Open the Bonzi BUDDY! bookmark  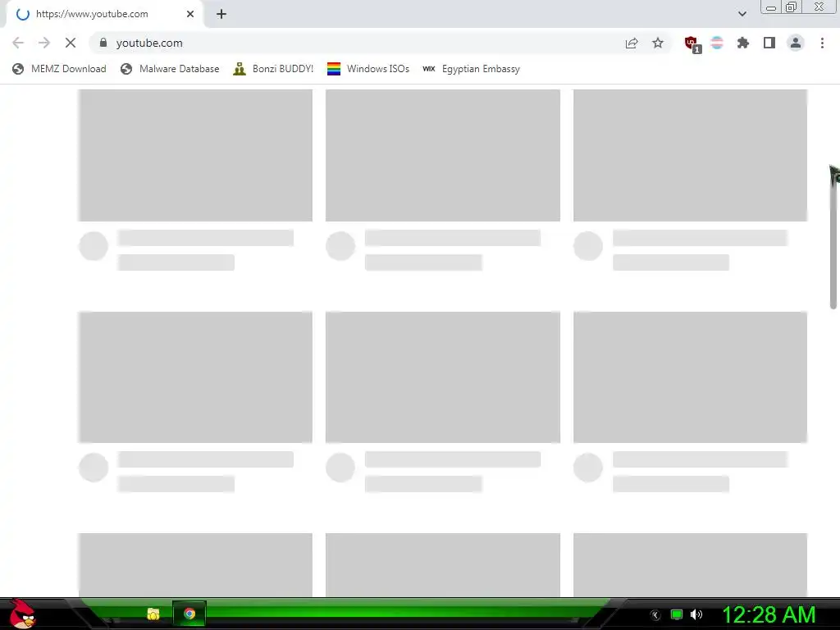(273, 69)
